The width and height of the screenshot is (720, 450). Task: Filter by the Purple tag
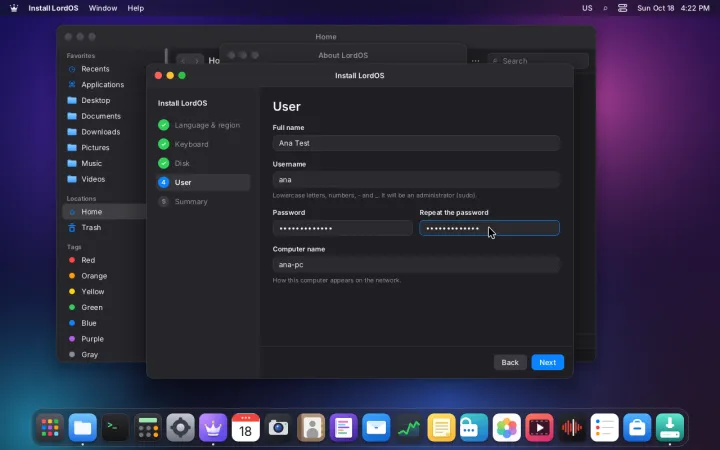coord(104,339)
